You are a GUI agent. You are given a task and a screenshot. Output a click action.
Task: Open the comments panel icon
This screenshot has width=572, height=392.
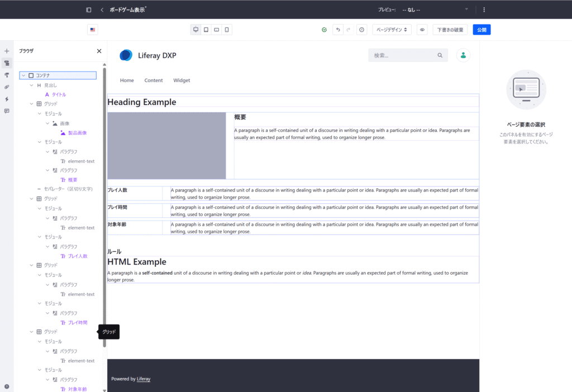coord(7,111)
